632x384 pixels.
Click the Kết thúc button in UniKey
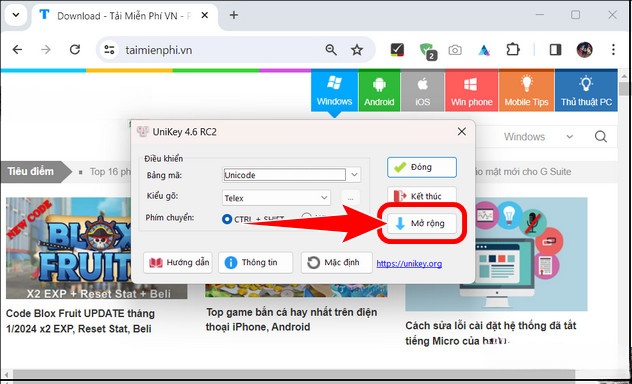point(422,196)
